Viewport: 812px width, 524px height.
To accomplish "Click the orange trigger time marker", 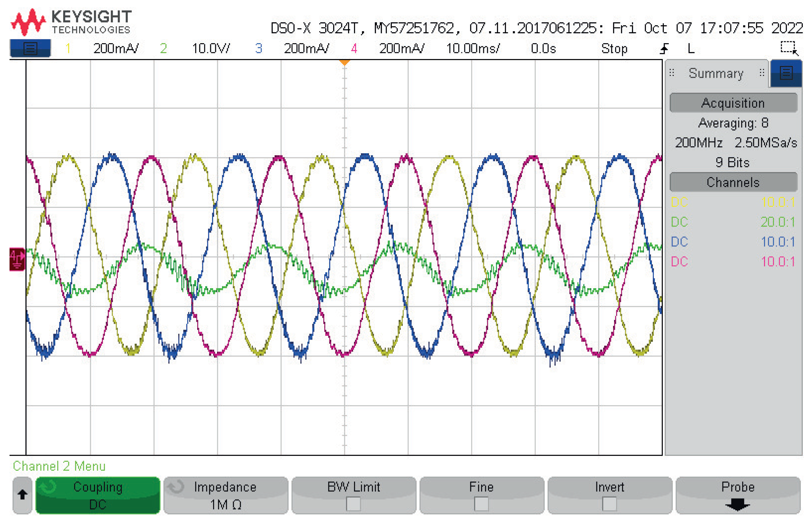I will 344,63.
